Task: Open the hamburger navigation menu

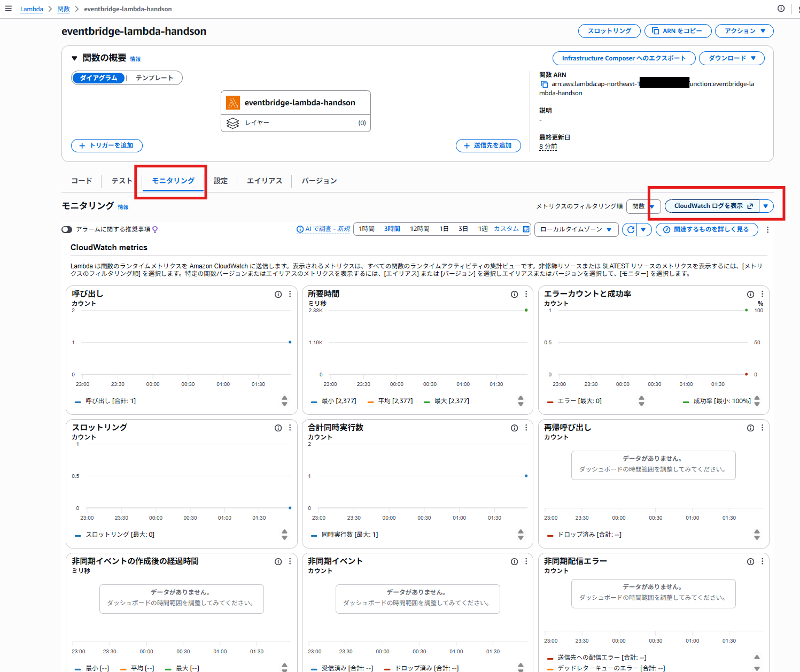Action: pos(8,9)
